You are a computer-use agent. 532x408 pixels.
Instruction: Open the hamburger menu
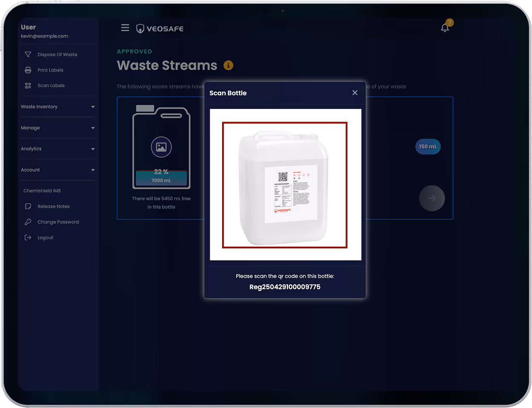125,28
